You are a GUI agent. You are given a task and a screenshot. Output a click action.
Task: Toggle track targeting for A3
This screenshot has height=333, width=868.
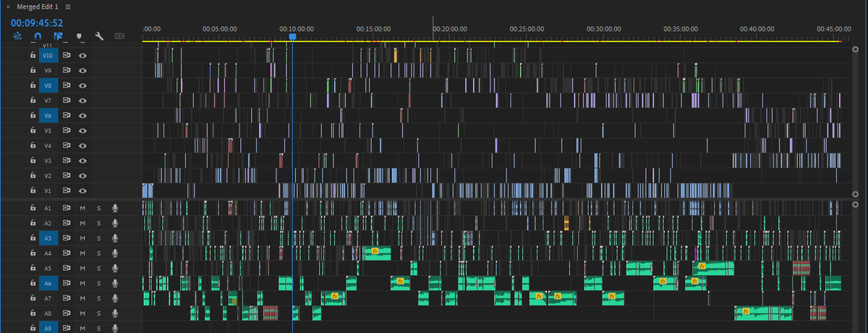pos(48,238)
